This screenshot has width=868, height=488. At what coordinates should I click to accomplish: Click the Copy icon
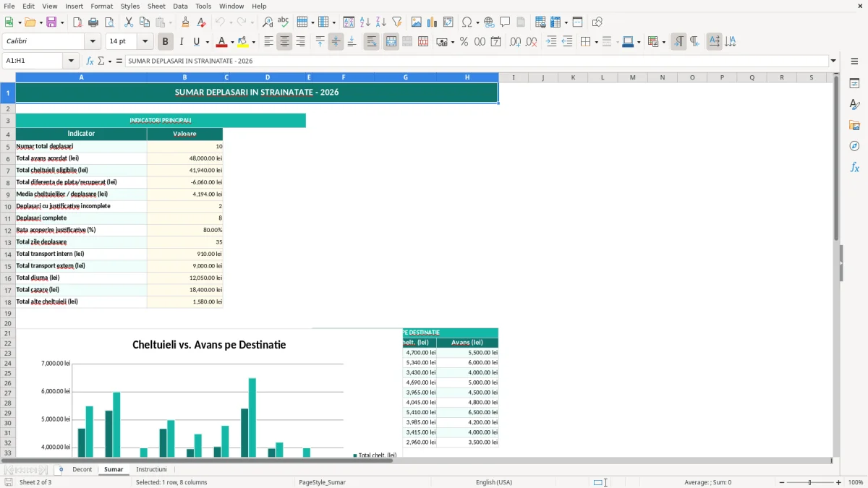coord(144,22)
